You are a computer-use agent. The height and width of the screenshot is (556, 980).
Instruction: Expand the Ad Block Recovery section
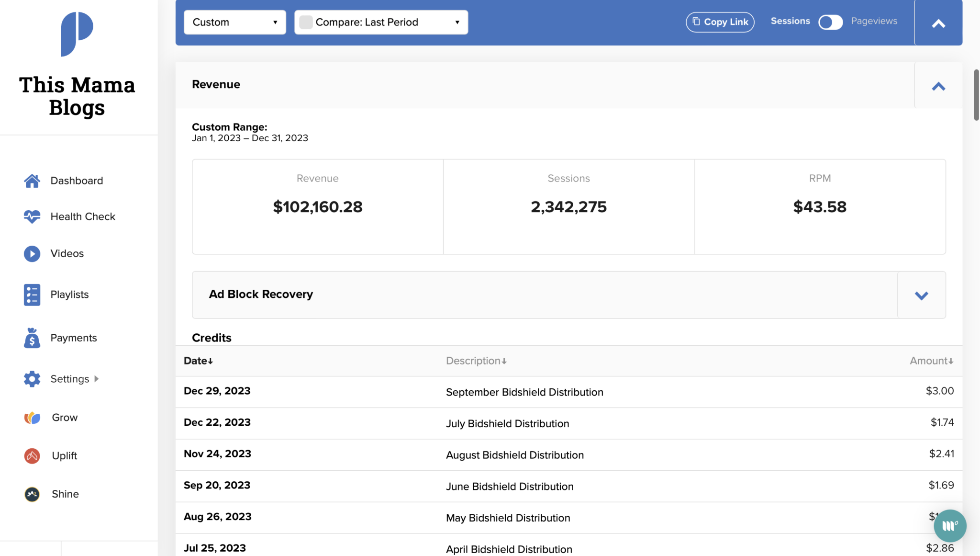pyautogui.click(x=921, y=295)
